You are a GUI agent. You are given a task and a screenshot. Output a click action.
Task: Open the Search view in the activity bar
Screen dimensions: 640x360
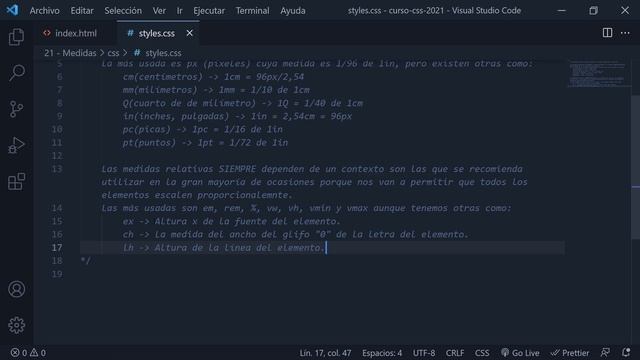click(16, 72)
